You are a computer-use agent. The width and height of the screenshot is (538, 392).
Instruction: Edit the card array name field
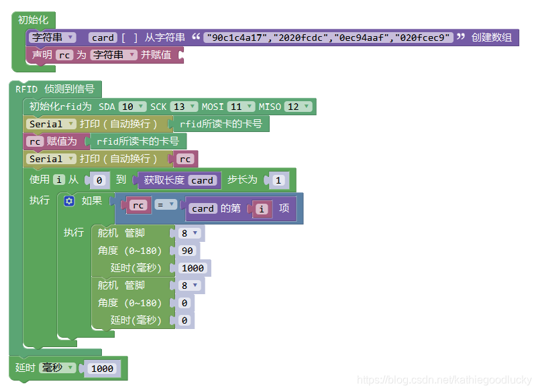pos(103,38)
